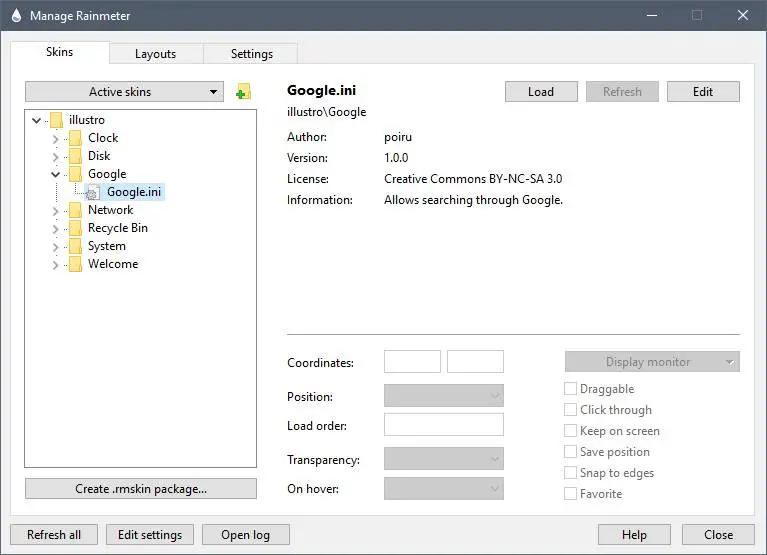Expand the System folder chevron
This screenshot has width=767, height=555.
coord(55,247)
